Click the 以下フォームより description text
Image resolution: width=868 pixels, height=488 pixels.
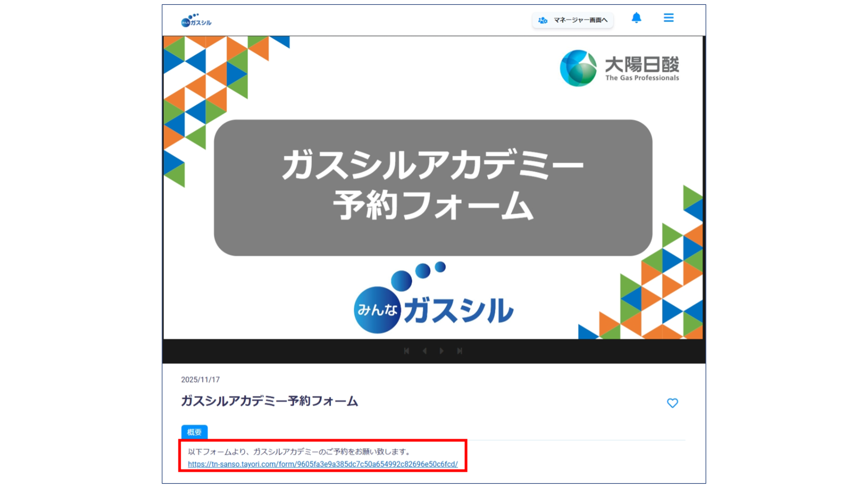click(299, 451)
